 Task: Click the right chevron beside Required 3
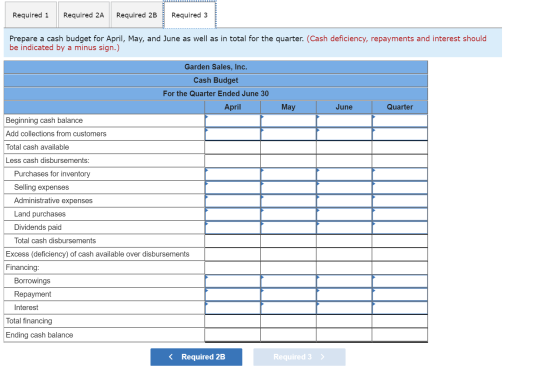322,357
